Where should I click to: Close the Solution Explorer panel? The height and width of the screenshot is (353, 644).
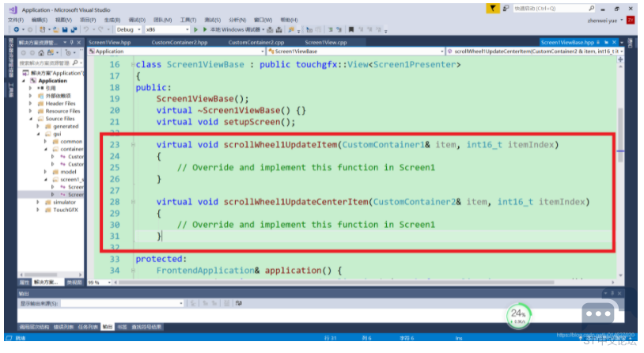pyautogui.click(x=80, y=42)
